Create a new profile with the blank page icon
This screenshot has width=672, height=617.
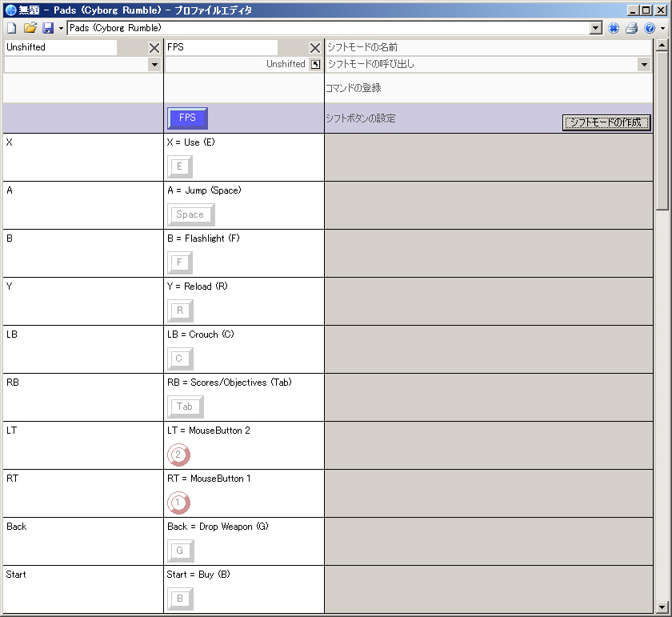(x=11, y=28)
